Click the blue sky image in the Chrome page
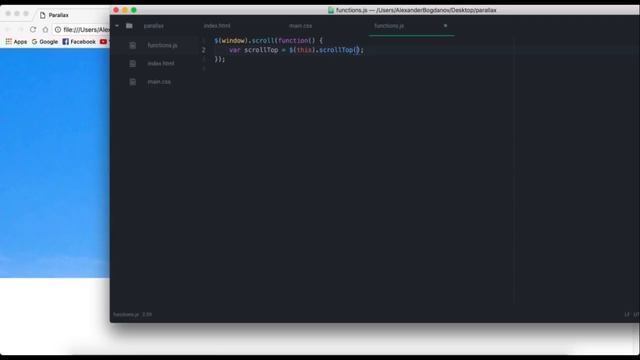The height and width of the screenshot is (360, 640). (55, 163)
